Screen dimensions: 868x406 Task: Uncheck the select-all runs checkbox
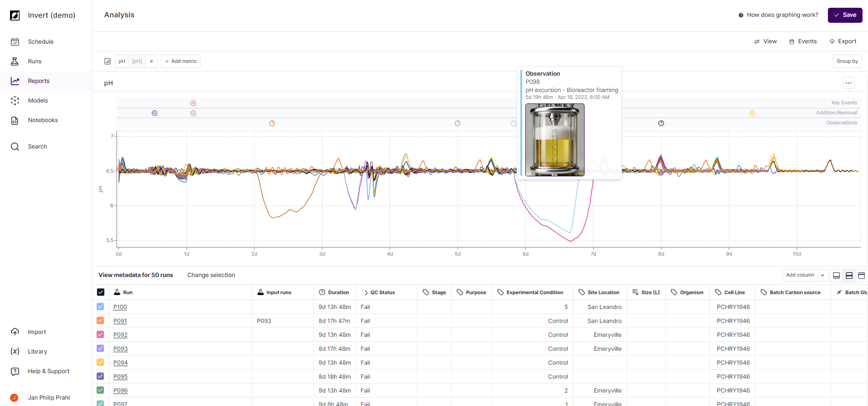pyautogui.click(x=101, y=293)
